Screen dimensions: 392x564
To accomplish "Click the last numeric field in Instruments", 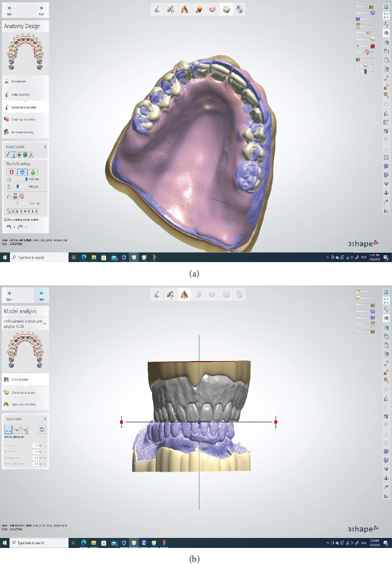I will tap(37, 464).
